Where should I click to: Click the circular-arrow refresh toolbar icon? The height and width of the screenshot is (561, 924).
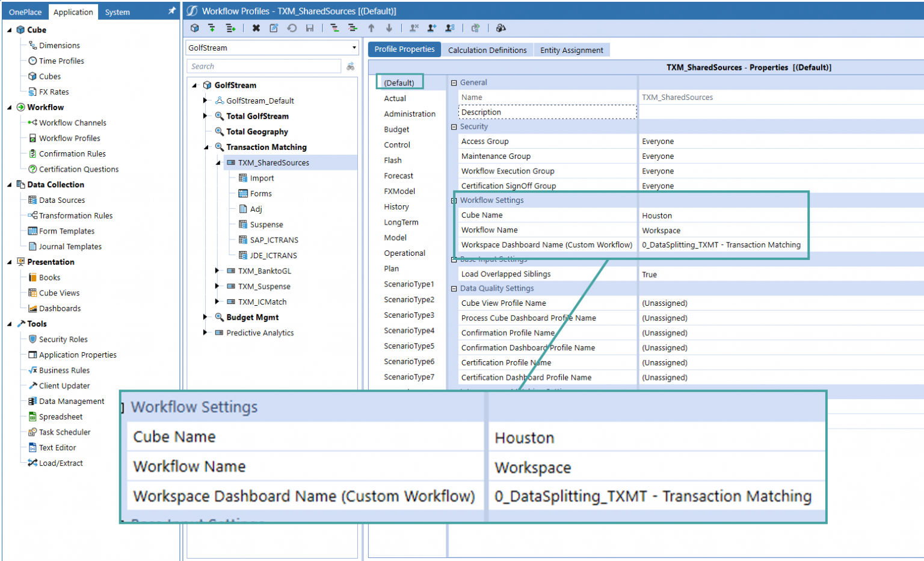[292, 28]
